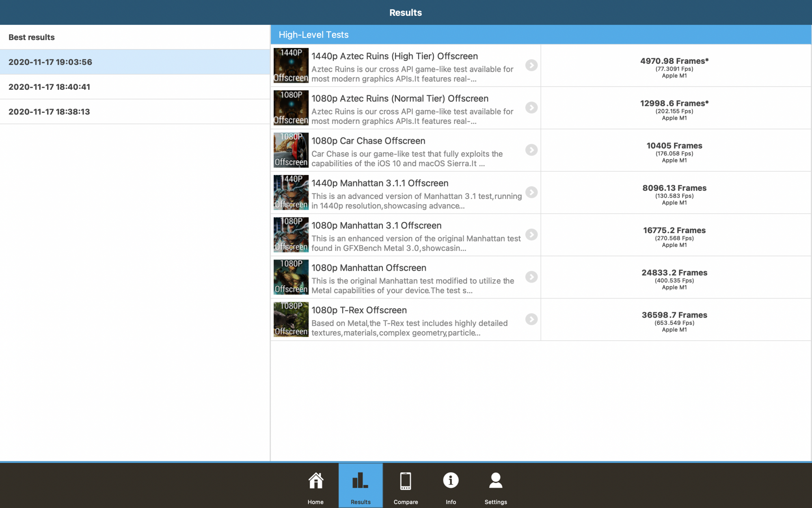Select the Results bar chart icon
The height and width of the screenshot is (508, 812).
(x=361, y=482)
